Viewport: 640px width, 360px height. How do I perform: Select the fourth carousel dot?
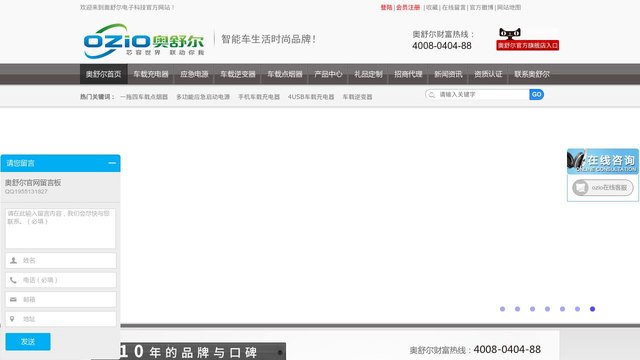click(547, 309)
